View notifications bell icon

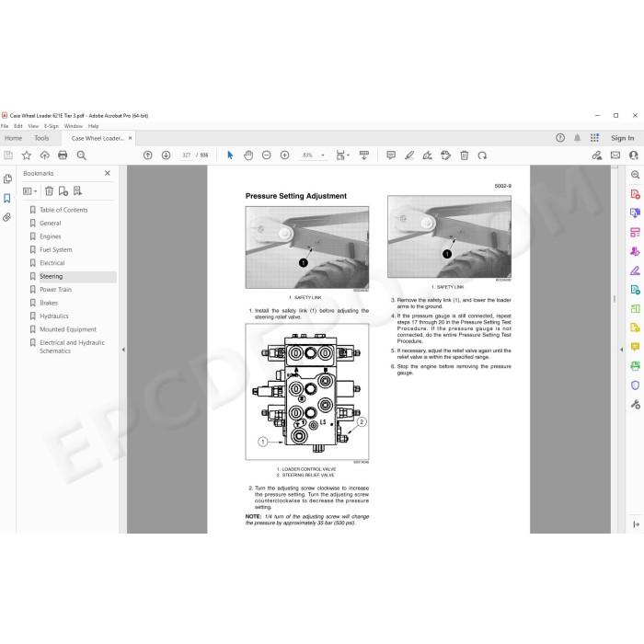(578, 138)
